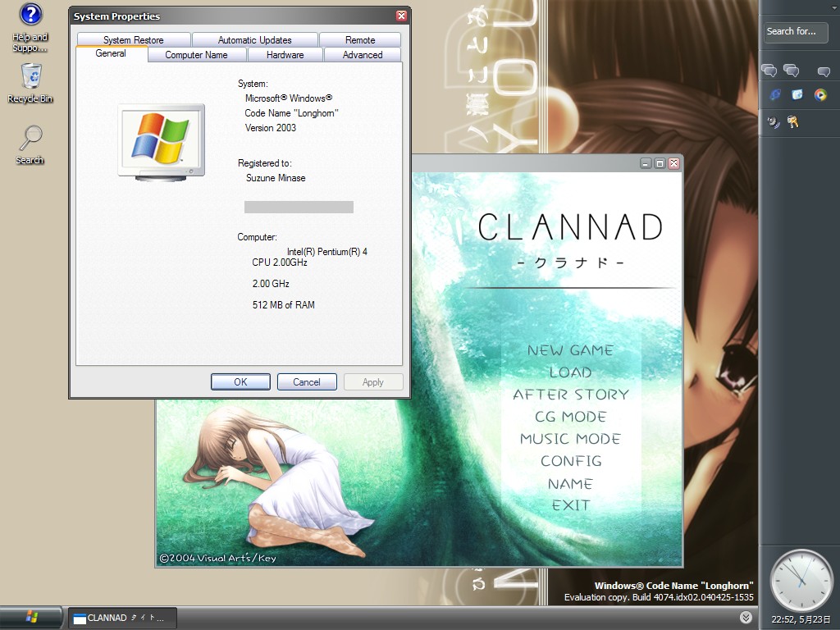Image resolution: width=840 pixels, height=630 pixels.
Task: Switch to the Hardware tab
Action: pyautogui.click(x=285, y=54)
